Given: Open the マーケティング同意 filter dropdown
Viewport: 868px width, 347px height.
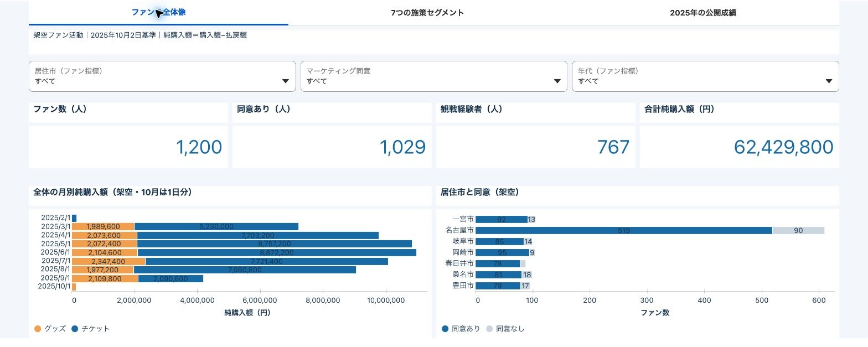Looking at the screenshot, I should [434, 76].
